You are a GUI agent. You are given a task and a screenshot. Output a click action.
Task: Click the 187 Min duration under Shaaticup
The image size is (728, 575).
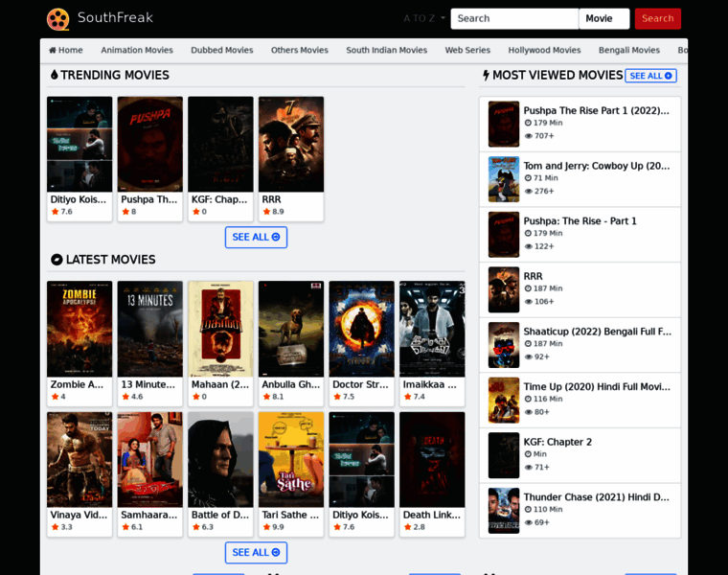click(x=548, y=344)
